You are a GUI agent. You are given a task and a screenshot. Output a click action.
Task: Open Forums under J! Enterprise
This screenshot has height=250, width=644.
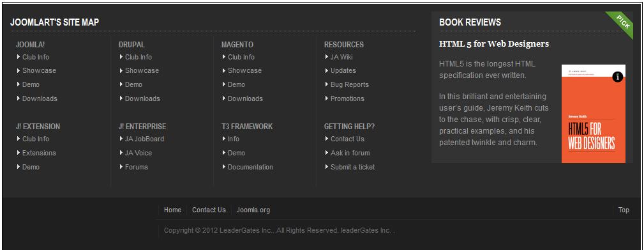pos(137,167)
